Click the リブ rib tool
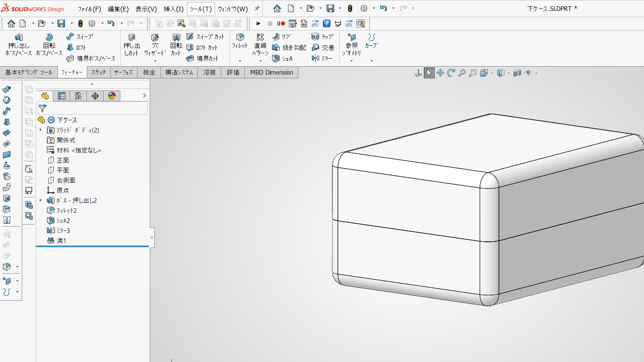Image resolution: width=644 pixels, height=362 pixels. [282, 37]
